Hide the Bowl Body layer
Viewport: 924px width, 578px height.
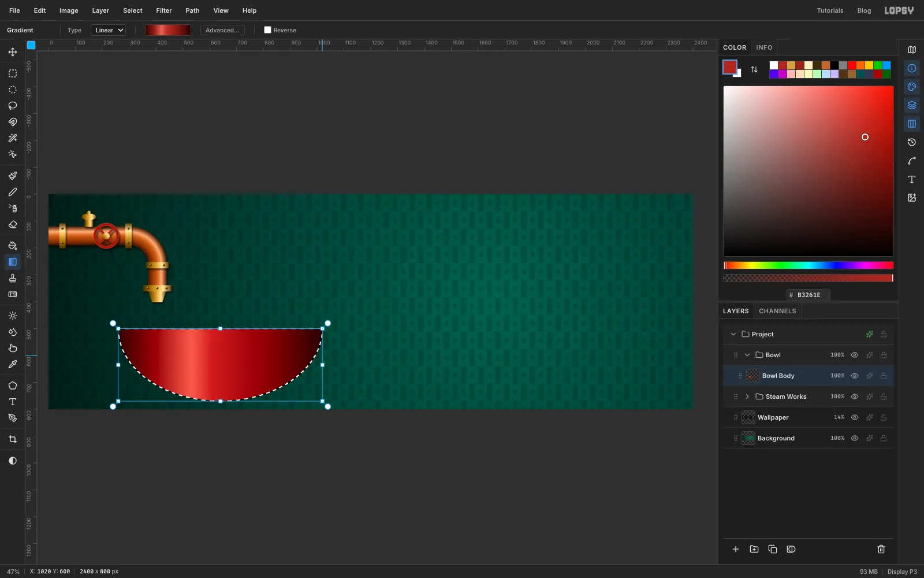pyautogui.click(x=855, y=376)
